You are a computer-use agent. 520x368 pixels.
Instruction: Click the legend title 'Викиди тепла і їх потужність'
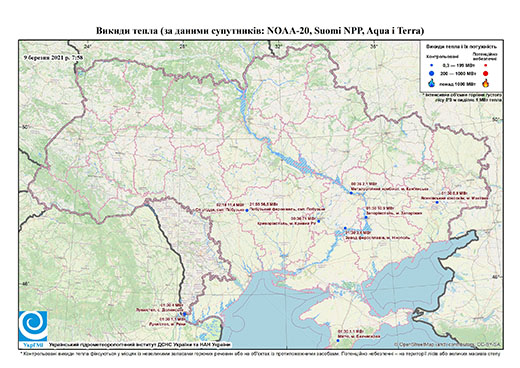[x=461, y=46]
